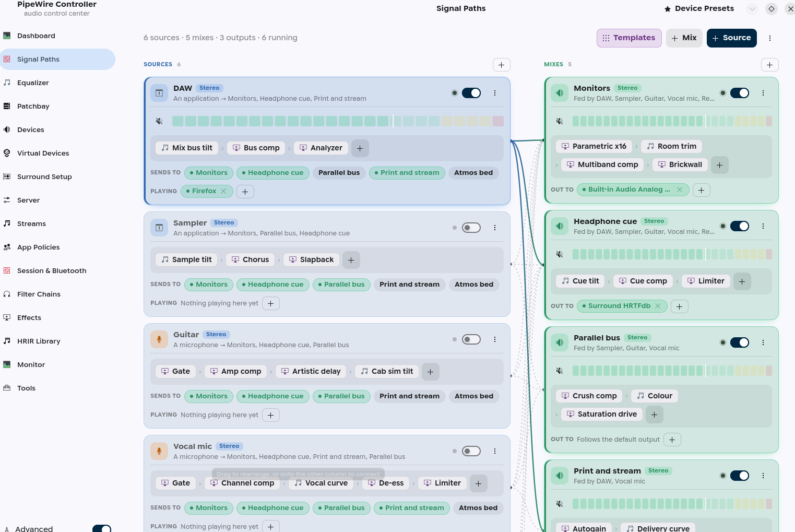Add an app to Sampler playing list
The height and width of the screenshot is (532, 795).
271,303
